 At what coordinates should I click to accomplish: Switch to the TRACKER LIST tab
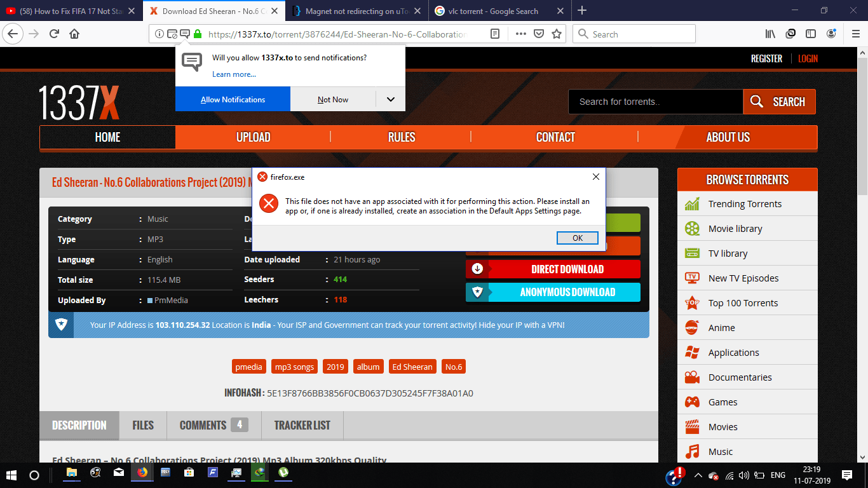pyautogui.click(x=302, y=425)
